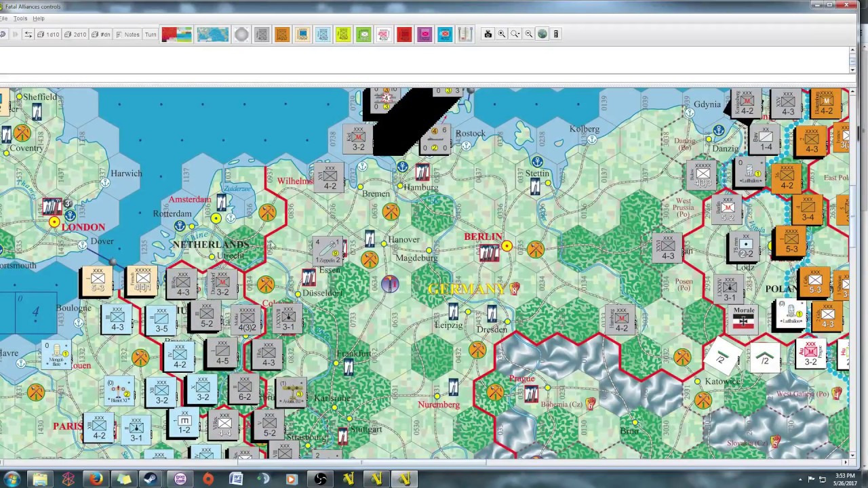Select the grey 4-5 unit counter
The image size is (868, 488).
pyautogui.click(x=222, y=353)
